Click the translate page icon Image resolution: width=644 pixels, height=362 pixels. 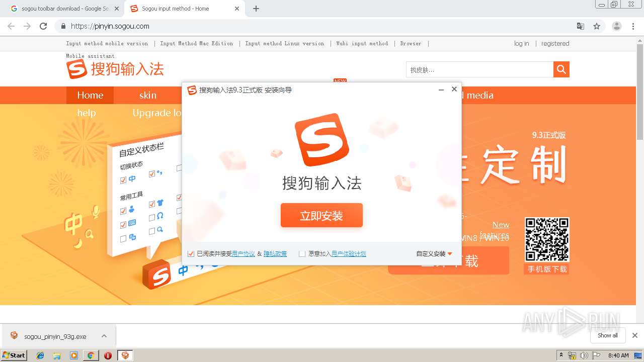(581, 26)
